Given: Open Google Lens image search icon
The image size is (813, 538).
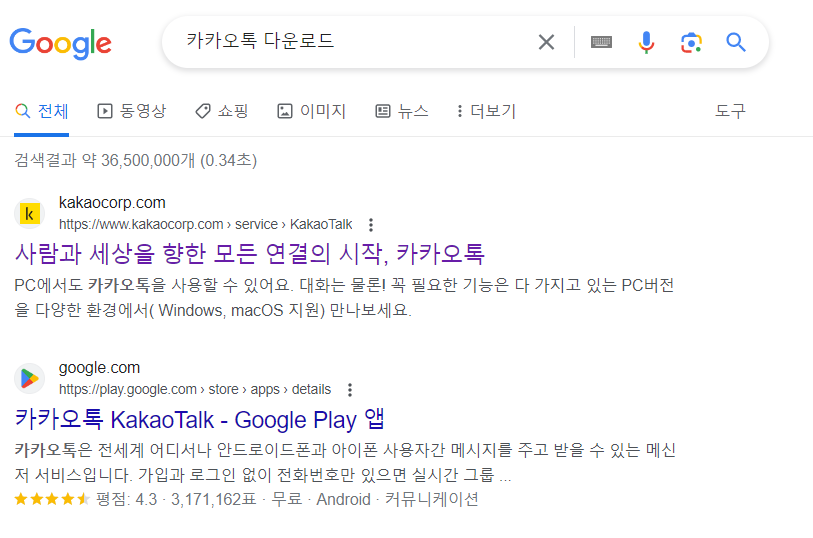Looking at the screenshot, I should click(x=691, y=42).
